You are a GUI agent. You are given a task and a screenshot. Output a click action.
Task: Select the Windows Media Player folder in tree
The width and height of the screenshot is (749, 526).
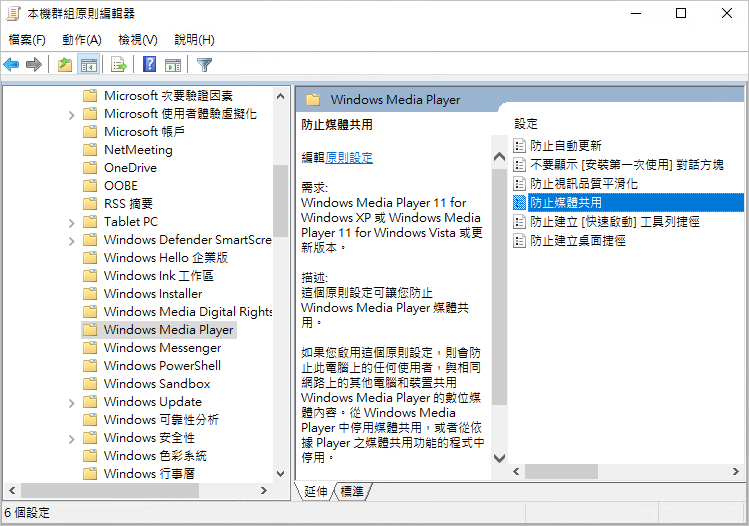[x=169, y=330]
